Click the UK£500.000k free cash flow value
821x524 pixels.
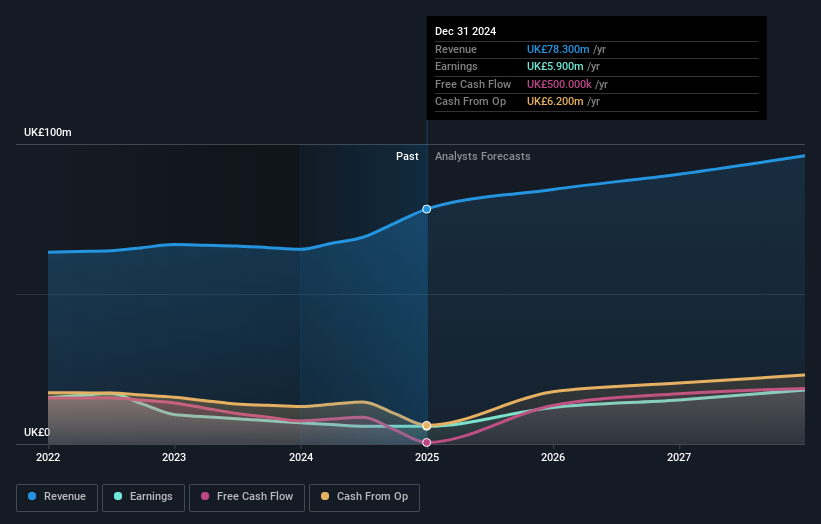559,84
